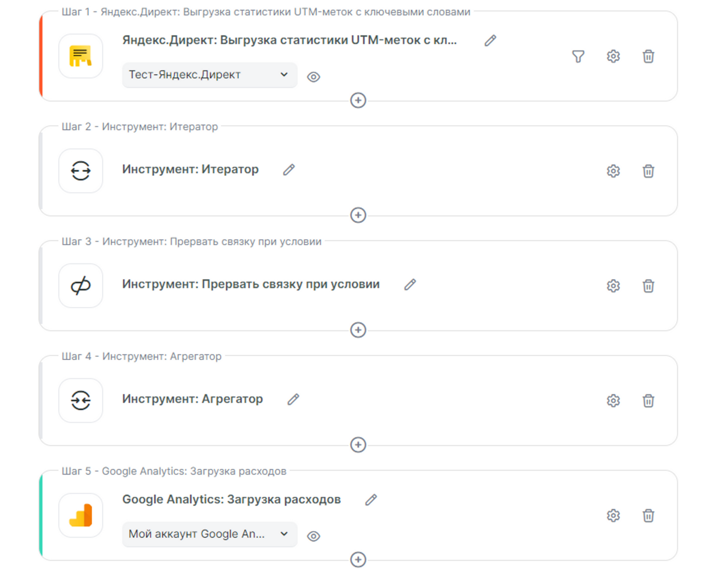
Task: Show Google Analytics account via eye icon
Action: coord(313,536)
